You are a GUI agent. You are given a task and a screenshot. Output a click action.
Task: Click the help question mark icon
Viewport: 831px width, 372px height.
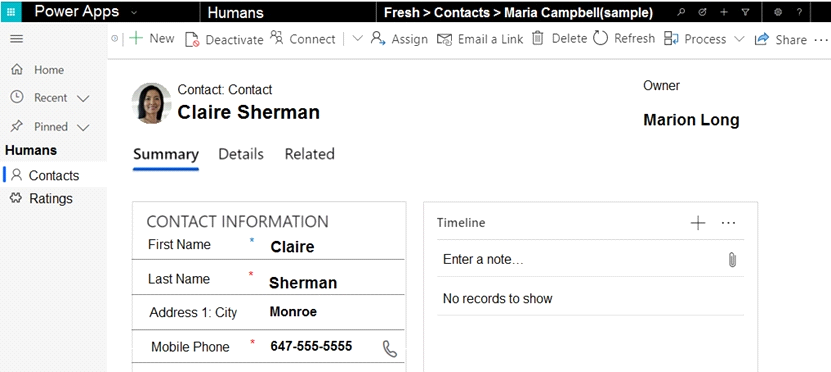[x=799, y=12]
